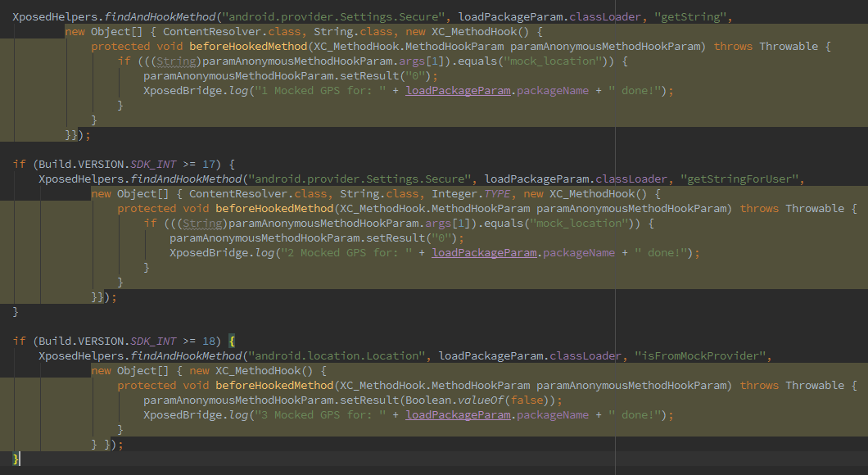Click underlined loadPackageParam on the "3 Mocked" line

(x=458, y=415)
